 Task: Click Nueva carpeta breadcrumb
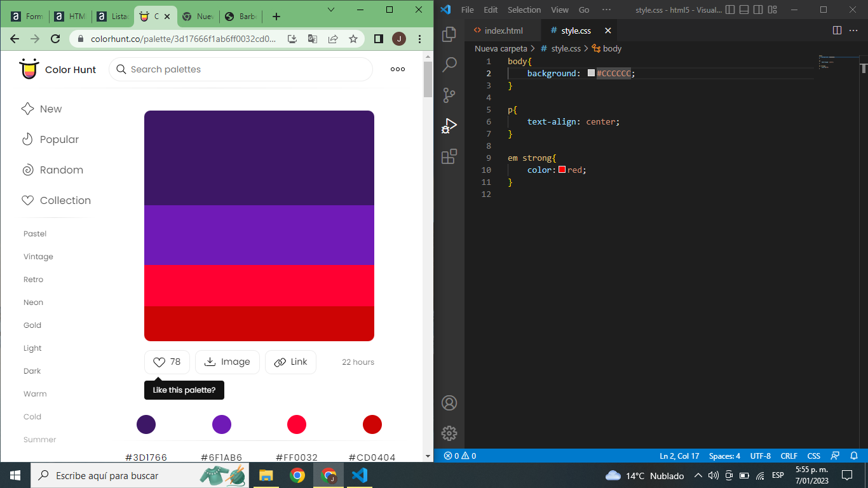click(501, 48)
